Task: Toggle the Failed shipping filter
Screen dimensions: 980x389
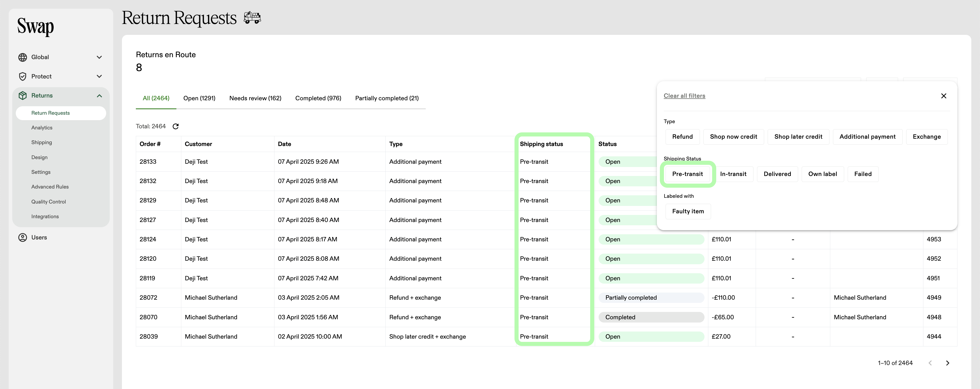Action: tap(863, 174)
